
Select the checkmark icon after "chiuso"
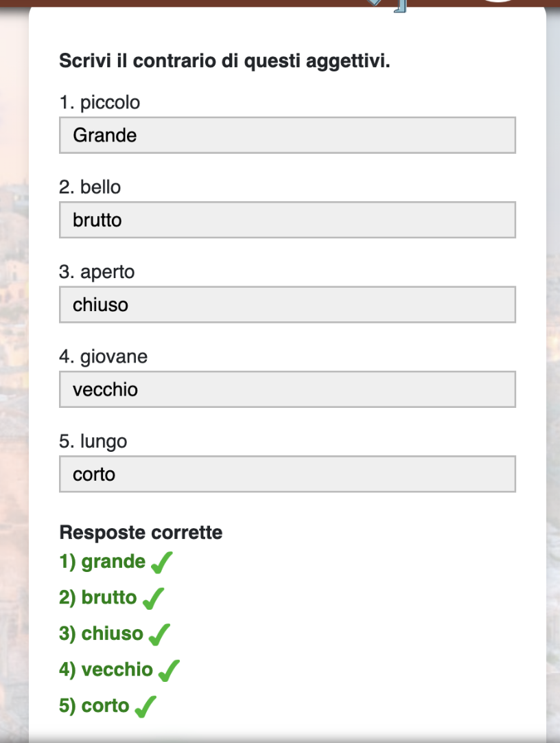click(159, 635)
